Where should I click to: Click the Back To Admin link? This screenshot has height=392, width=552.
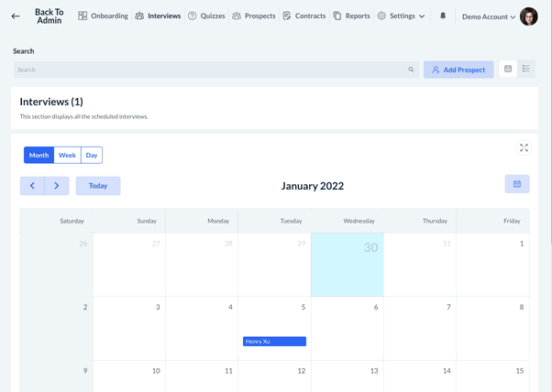click(x=50, y=16)
